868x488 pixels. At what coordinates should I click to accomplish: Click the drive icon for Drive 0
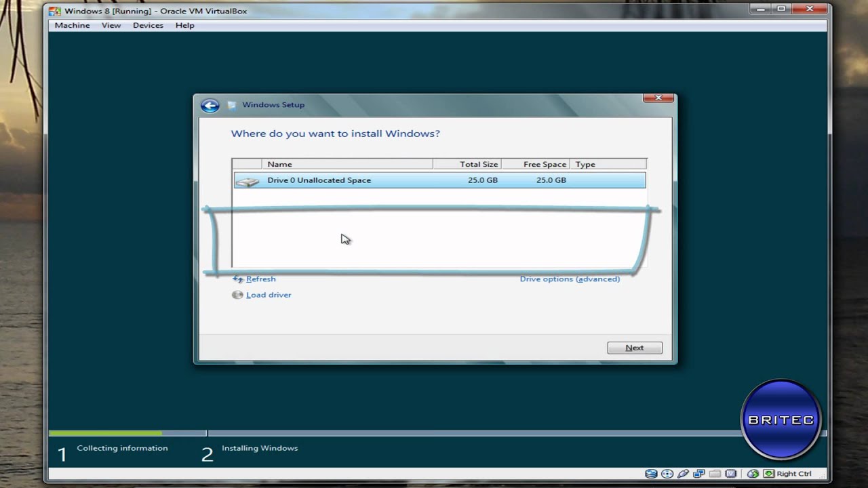tap(248, 181)
